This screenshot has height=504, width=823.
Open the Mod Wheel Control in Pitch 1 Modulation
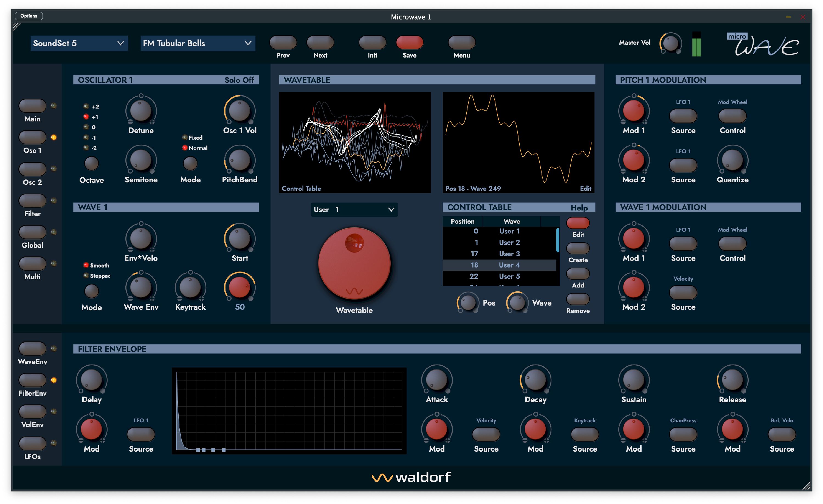pos(732,116)
